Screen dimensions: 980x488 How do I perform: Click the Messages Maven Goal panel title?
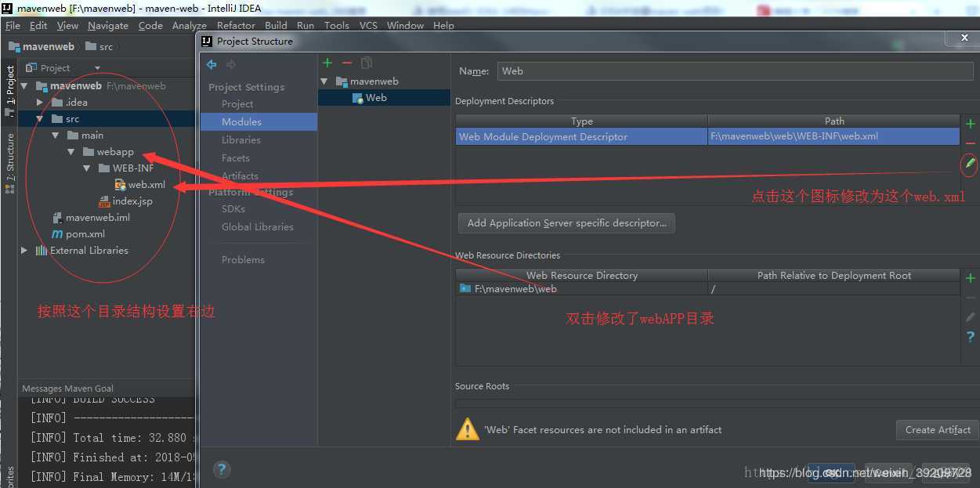(67, 388)
